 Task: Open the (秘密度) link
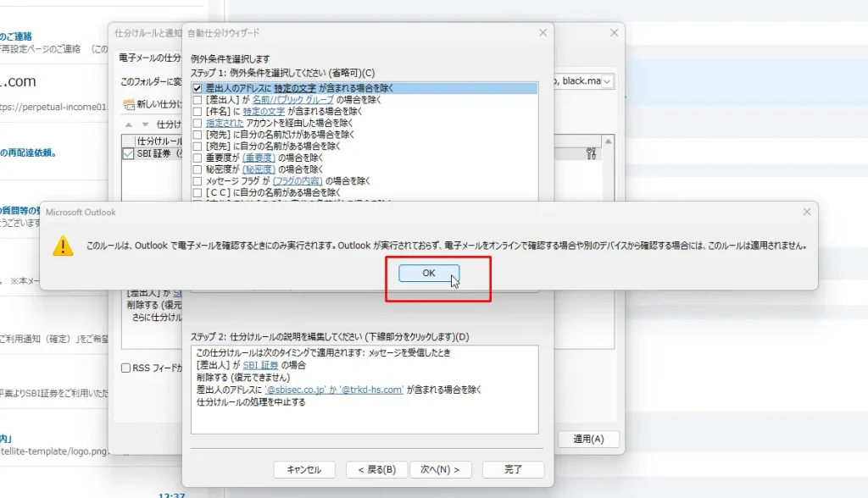click(259, 169)
